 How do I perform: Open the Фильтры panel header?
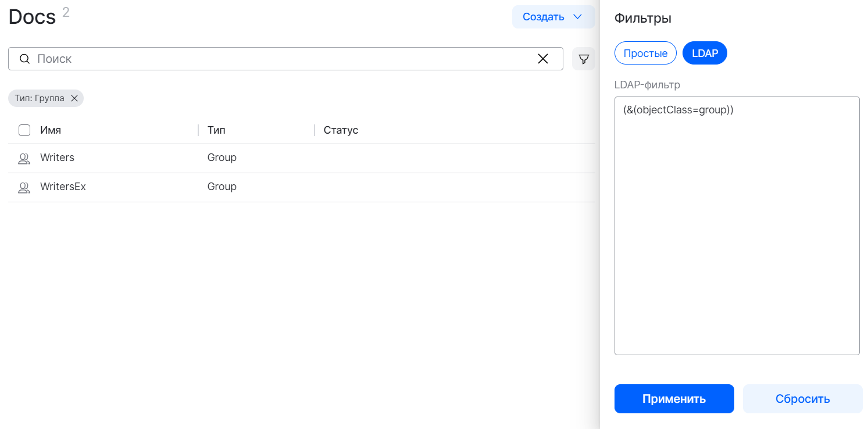coord(642,18)
